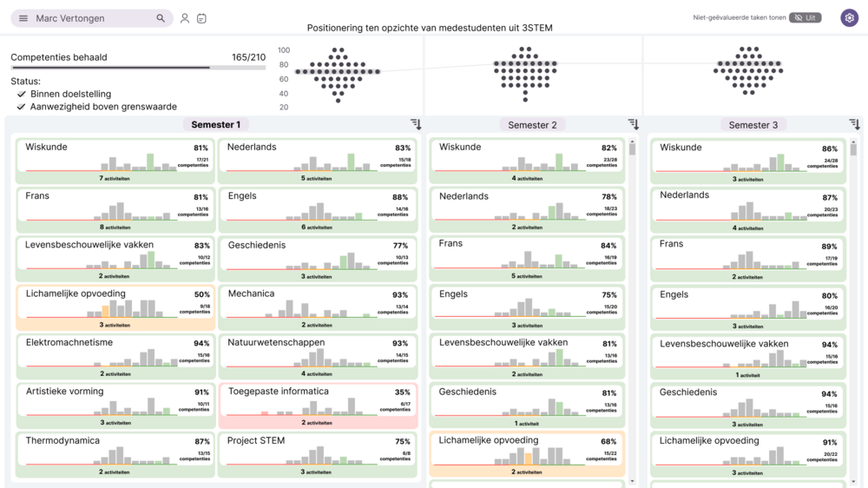
Task: Check the Aanwezigheid boven grenswaarde checkmark
Action: coord(22,106)
